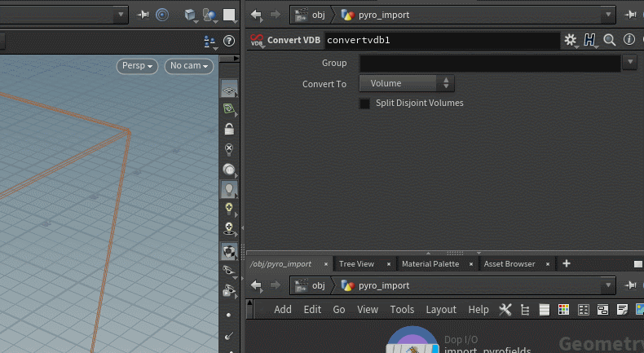The height and width of the screenshot is (353, 644).
Task: Open the people selection icon menu
Action: click(210, 41)
